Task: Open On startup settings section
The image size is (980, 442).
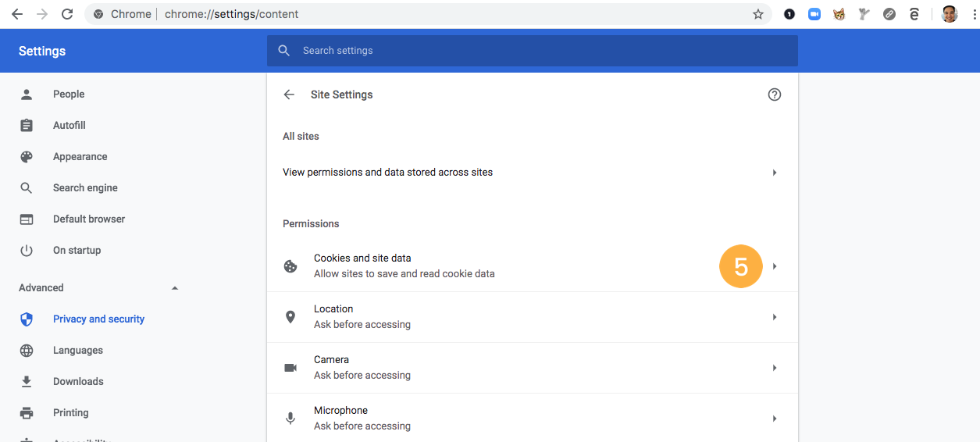Action: point(77,250)
